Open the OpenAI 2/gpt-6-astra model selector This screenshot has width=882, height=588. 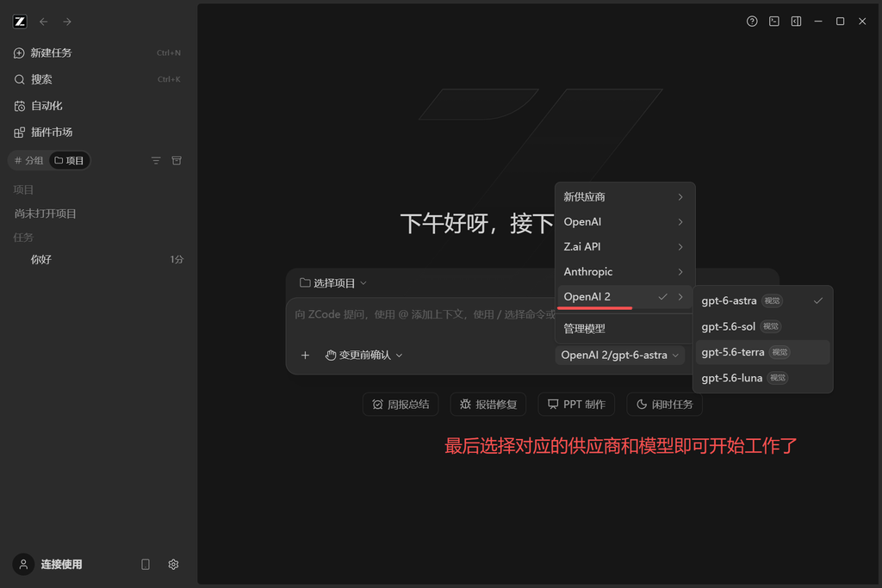tap(619, 356)
